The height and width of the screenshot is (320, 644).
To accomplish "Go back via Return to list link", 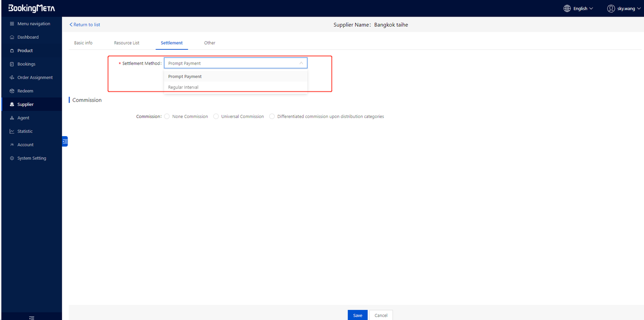I will point(85,25).
